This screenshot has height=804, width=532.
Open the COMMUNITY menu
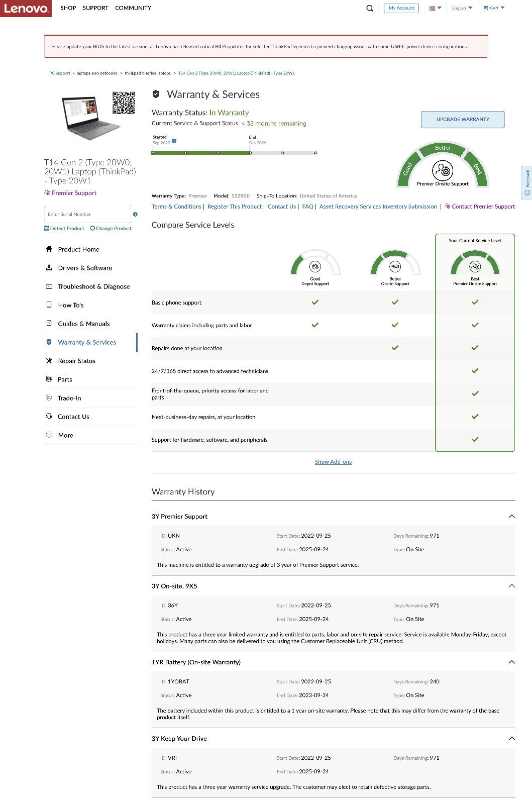(x=133, y=8)
